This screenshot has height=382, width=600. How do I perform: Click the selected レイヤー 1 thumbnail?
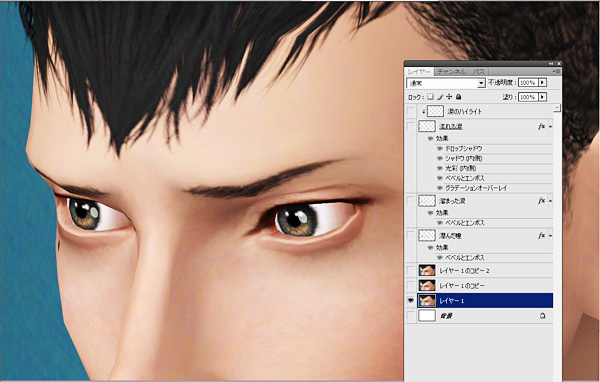pyautogui.click(x=427, y=300)
